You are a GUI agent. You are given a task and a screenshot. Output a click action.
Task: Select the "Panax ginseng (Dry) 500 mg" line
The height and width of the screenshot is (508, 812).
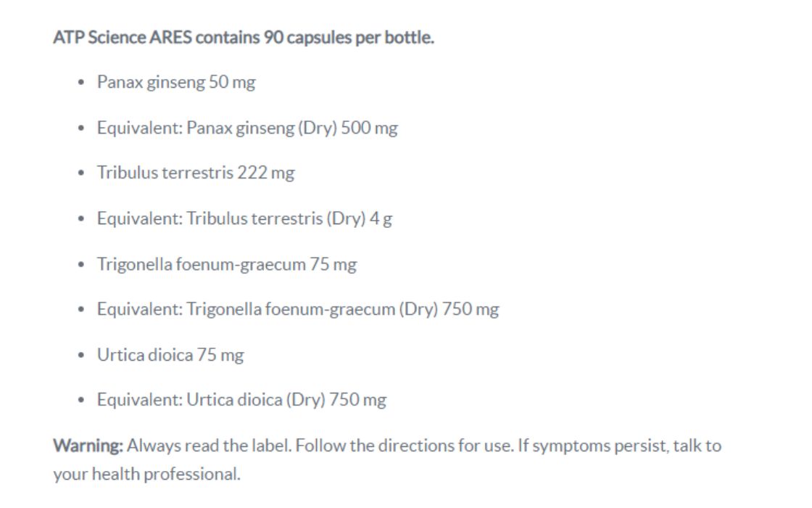tap(247, 128)
